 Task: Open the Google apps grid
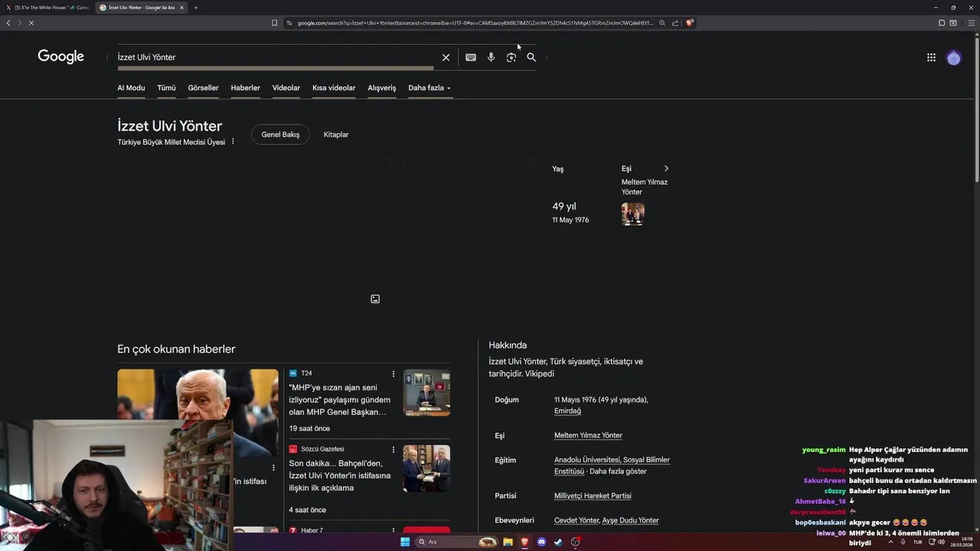[931, 57]
